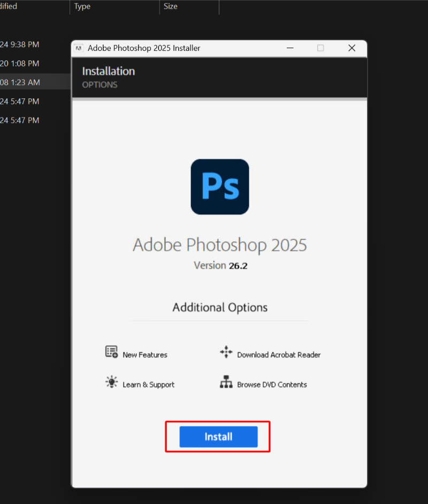Image resolution: width=428 pixels, height=504 pixels.
Task: Close the Photoshop 2025 Installer window
Action: coord(351,48)
